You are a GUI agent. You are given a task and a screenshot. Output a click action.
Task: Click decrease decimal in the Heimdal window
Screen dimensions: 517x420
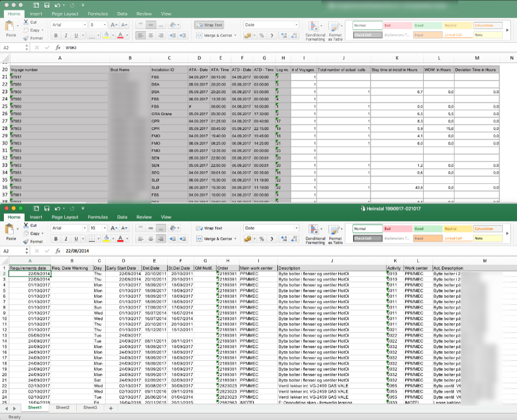click(294, 239)
